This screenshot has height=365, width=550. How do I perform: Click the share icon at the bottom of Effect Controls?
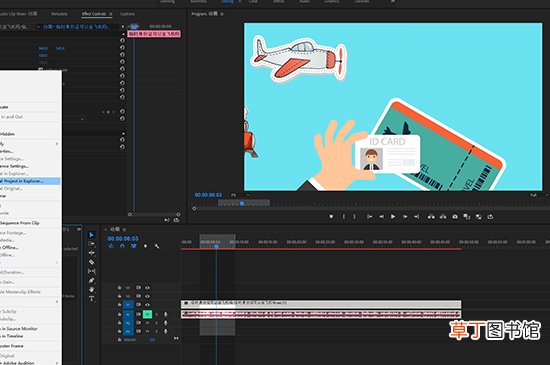coord(176,220)
